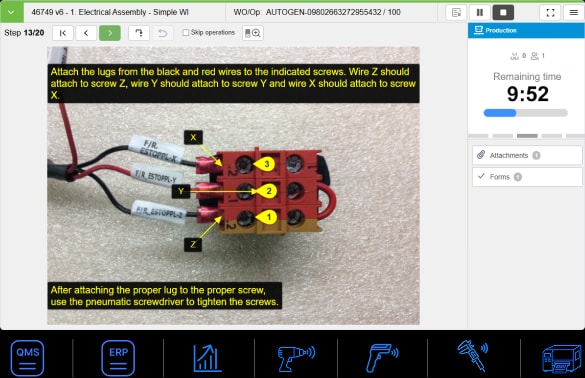Click the paperclip icon beside Attachments
This screenshot has height=378, width=585.
coord(481,155)
